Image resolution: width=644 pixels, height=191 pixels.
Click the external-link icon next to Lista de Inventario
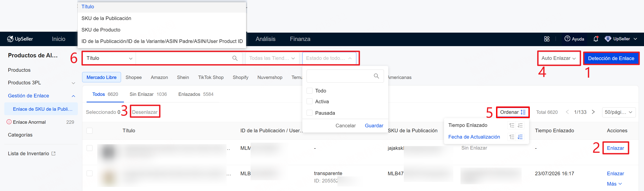53,153
